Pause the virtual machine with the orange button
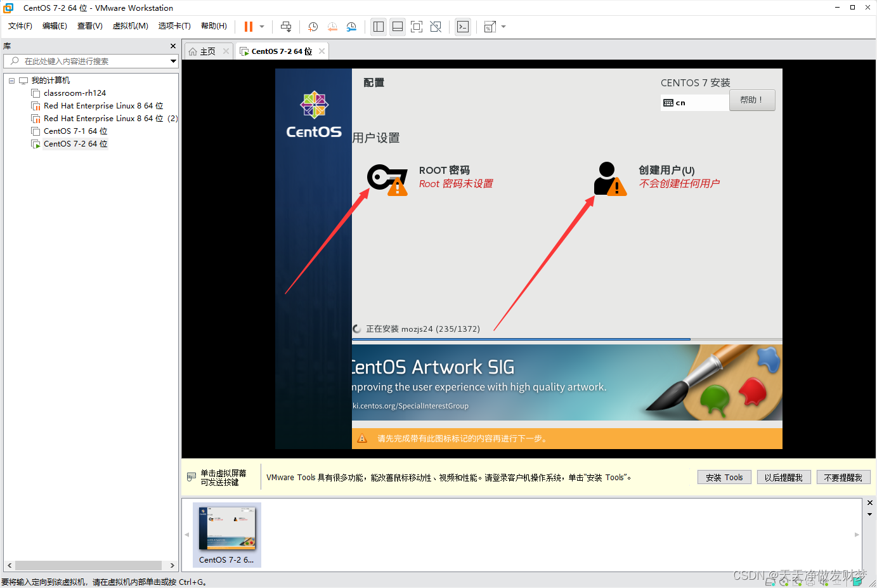Viewport: 877px width, 588px height. pos(249,27)
